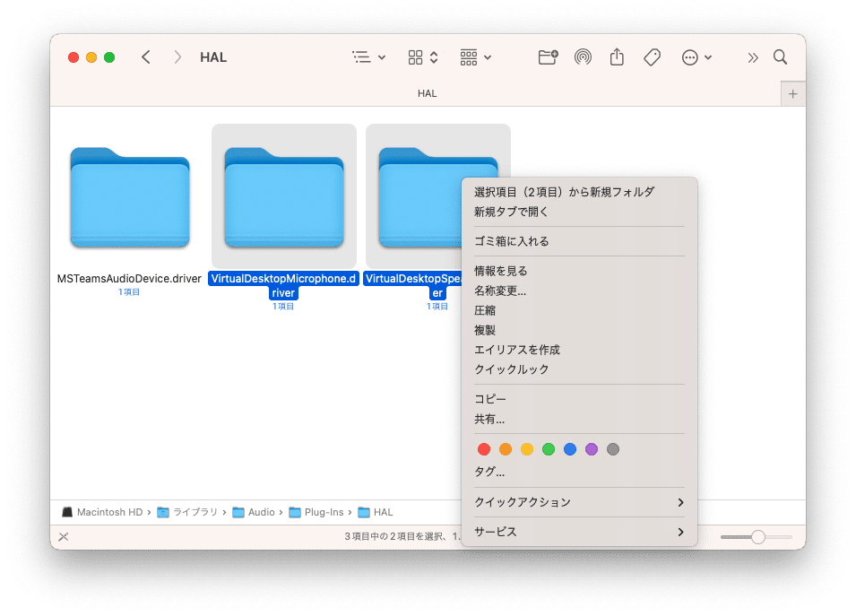Click the new folder toolbar icon
This screenshot has width=856, height=616.
pos(548,57)
